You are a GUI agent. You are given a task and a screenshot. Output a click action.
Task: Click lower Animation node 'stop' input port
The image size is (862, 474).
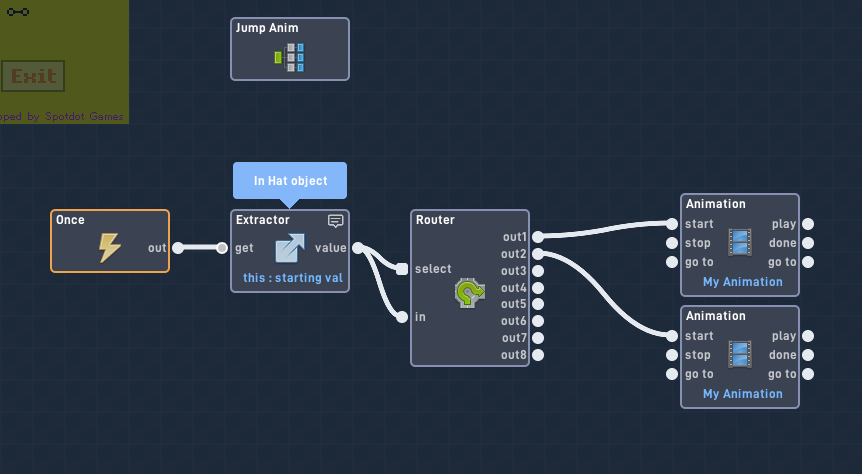tap(672, 355)
